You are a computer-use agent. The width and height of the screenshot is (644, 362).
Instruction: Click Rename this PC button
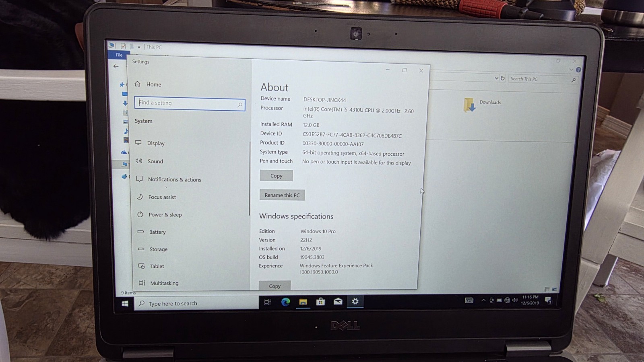pyautogui.click(x=282, y=195)
